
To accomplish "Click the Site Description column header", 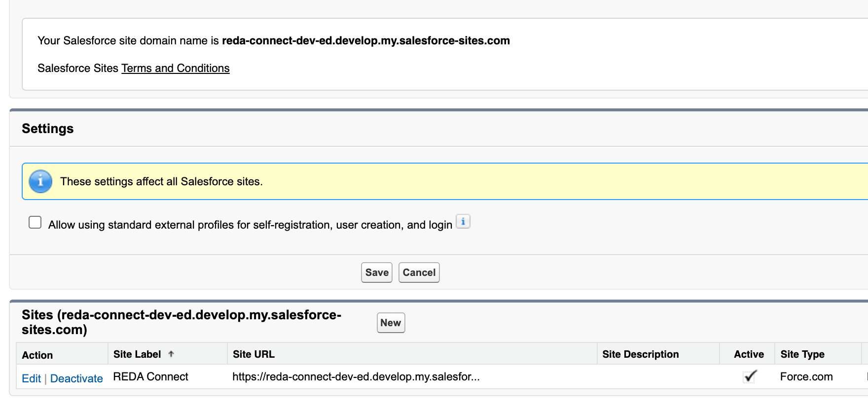I will (x=641, y=354).
